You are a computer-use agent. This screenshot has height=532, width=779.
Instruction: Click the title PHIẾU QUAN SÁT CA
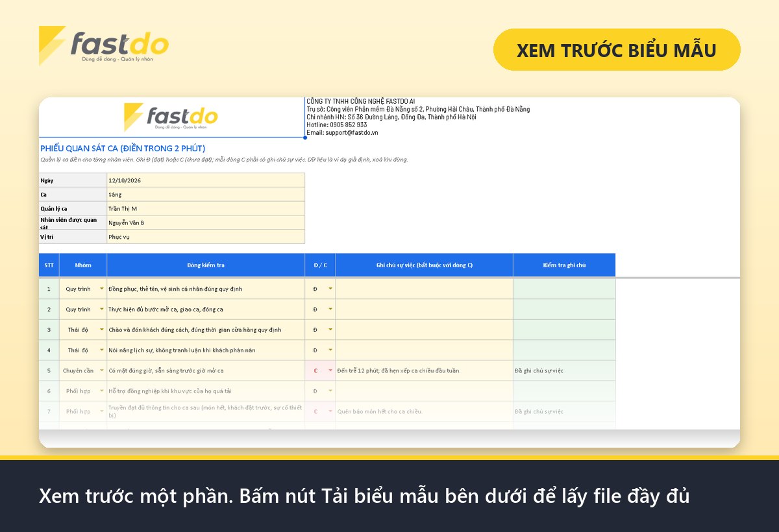123,149
